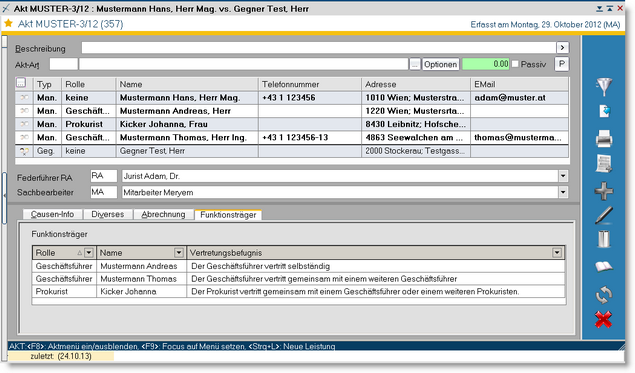
Task: Switch to the Causen-Info tab
Action: (52, 214)
